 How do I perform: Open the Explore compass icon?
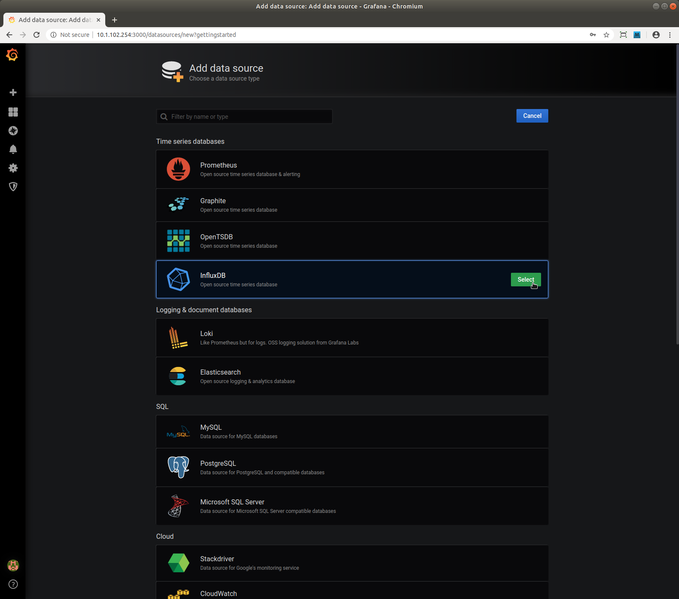pyautogui.click(x=13, y=131)
